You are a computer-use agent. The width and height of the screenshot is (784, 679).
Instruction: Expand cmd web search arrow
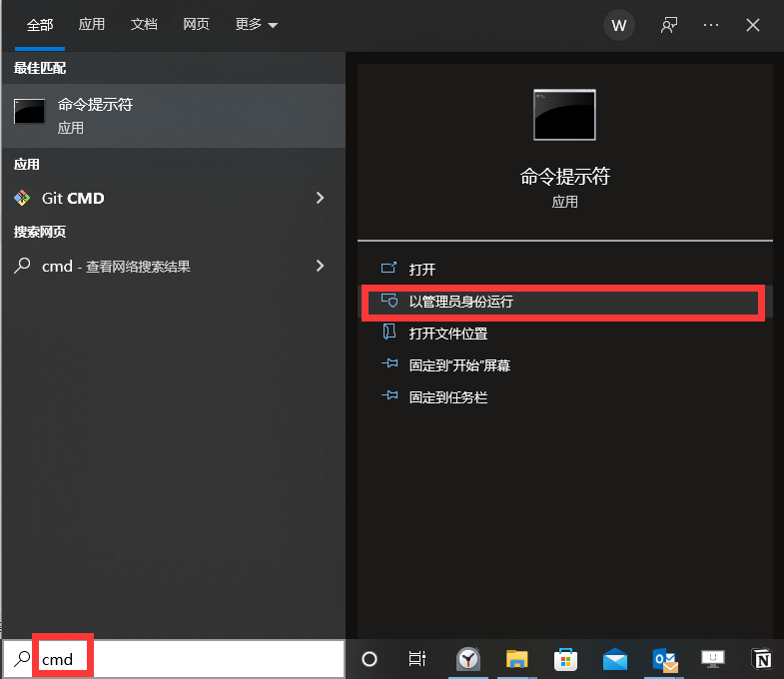(320, 266)
